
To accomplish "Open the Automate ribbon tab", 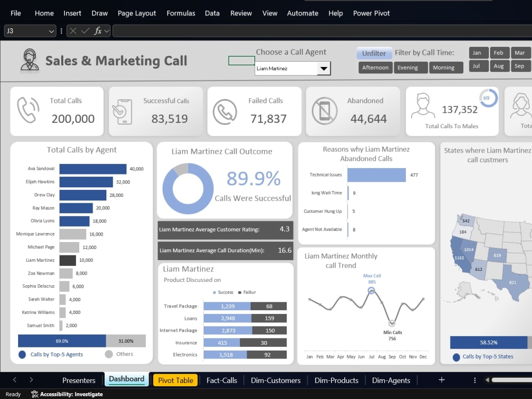I will [x=302, y=13].
